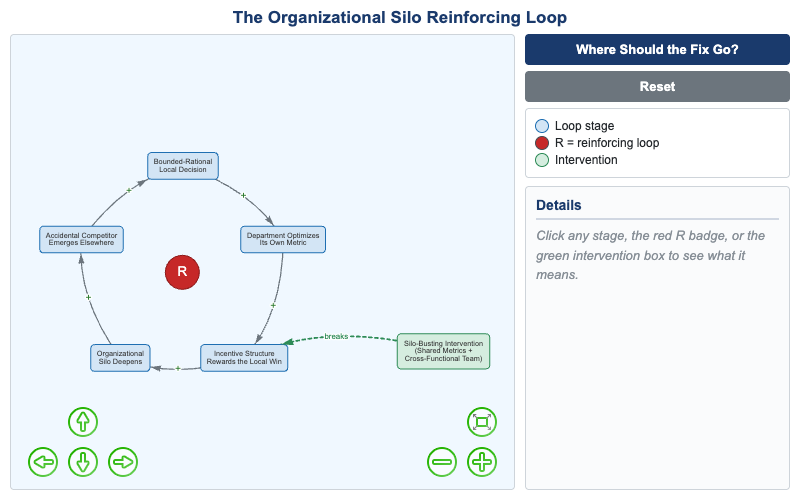Pan the diagram up with the up arrow
The height and width of the screenshot is (502, 800).
point(83,422)
